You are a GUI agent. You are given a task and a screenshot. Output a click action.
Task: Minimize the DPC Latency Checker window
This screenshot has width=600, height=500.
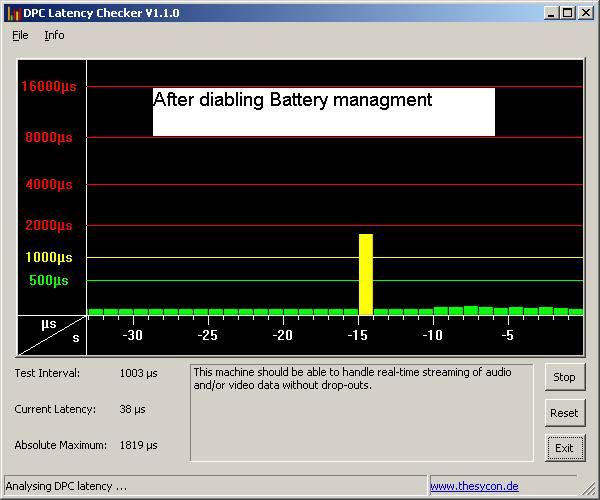coord(551,13)
